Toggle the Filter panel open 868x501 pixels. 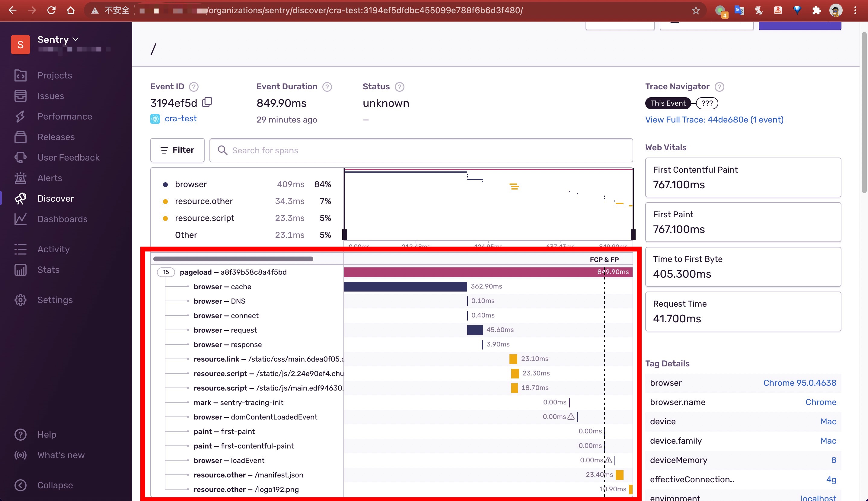177,150
